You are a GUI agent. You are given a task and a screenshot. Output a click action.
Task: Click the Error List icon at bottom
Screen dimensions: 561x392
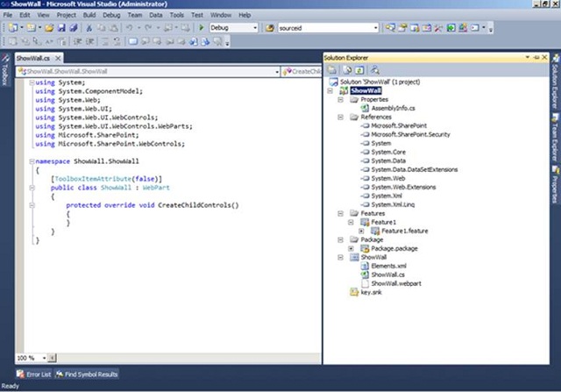coord(20,374)
